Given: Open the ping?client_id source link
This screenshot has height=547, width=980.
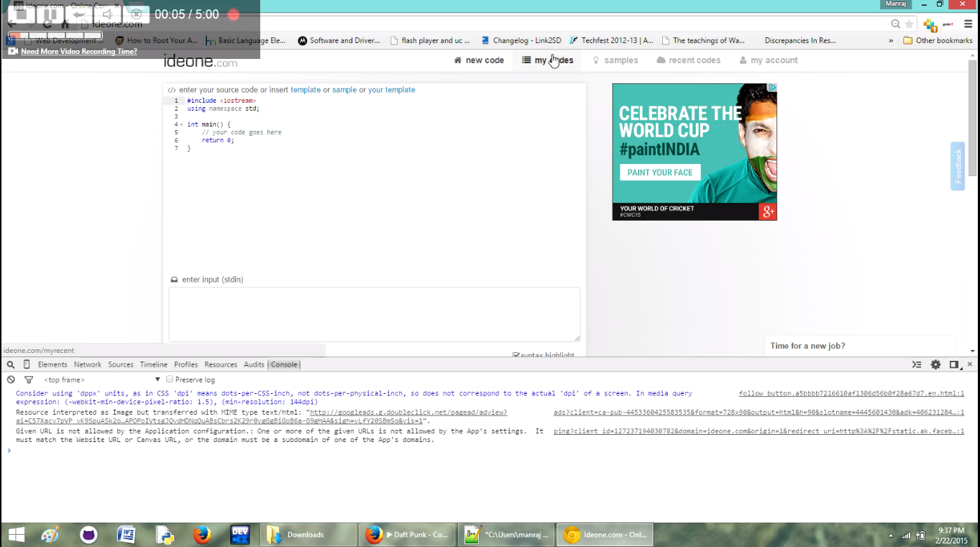Looking at the screenshot, I should point(759,431).
